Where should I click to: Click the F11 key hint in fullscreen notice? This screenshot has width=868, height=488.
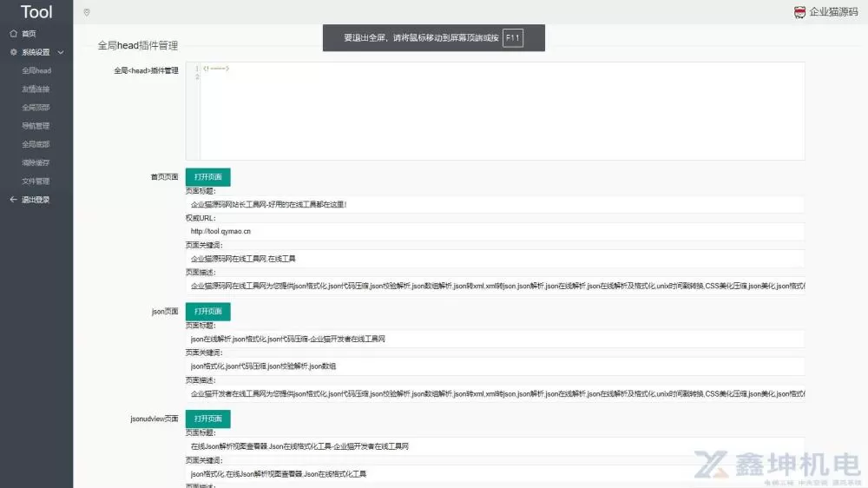pyautogui.click(x=513, y=37)
